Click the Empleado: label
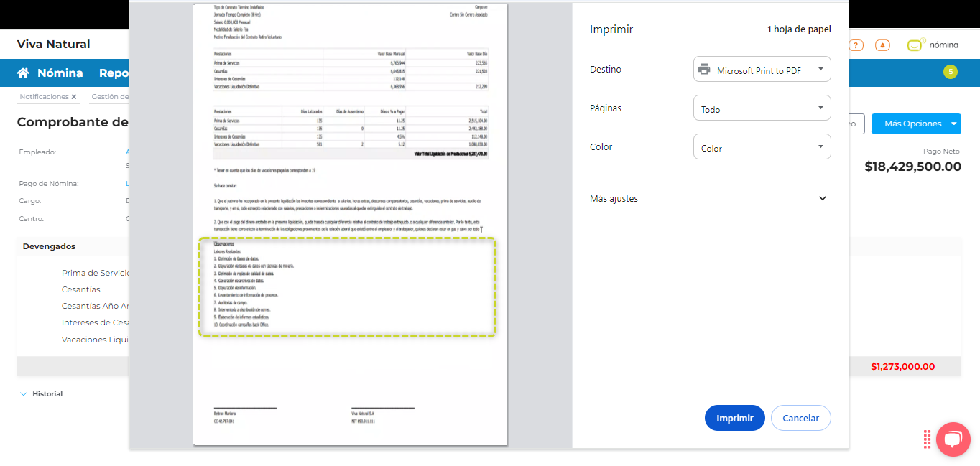Image resolution: width=980 pixels, height=466 pixels. pyautogui.click(x=37, y=152)
